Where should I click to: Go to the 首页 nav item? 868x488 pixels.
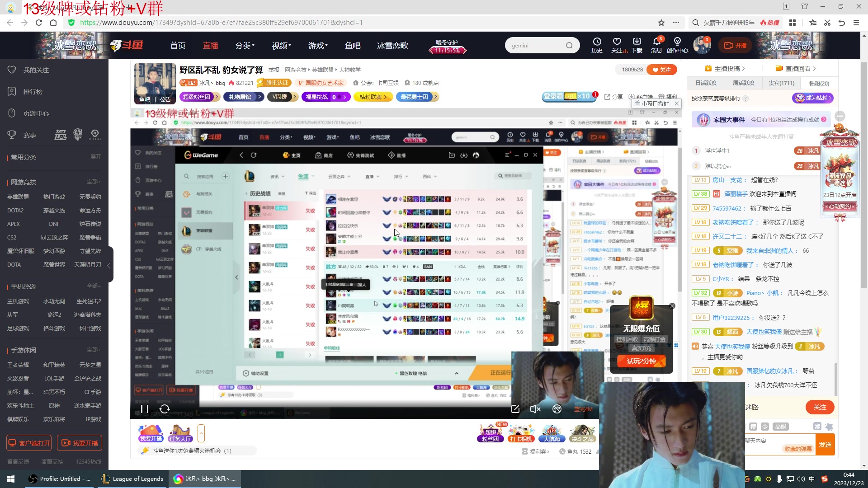(178, 46)
